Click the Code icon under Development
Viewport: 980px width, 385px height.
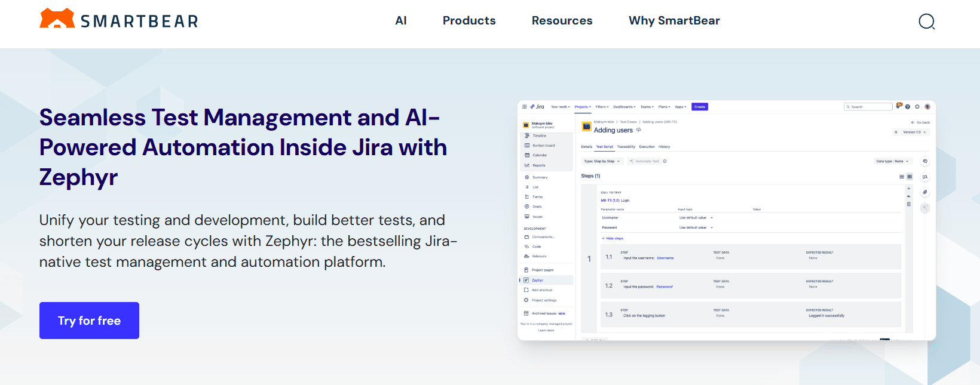pyautogui.click(x=526, y=247)
